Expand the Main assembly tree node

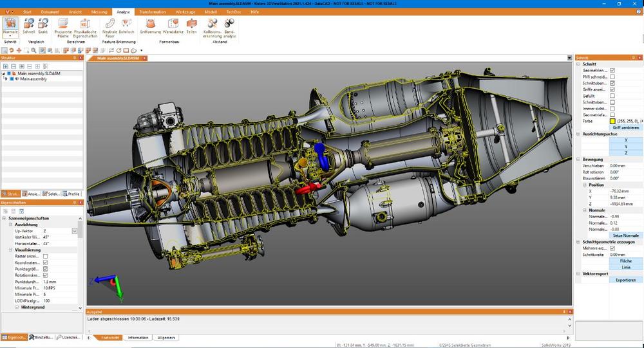coord(6,79)
